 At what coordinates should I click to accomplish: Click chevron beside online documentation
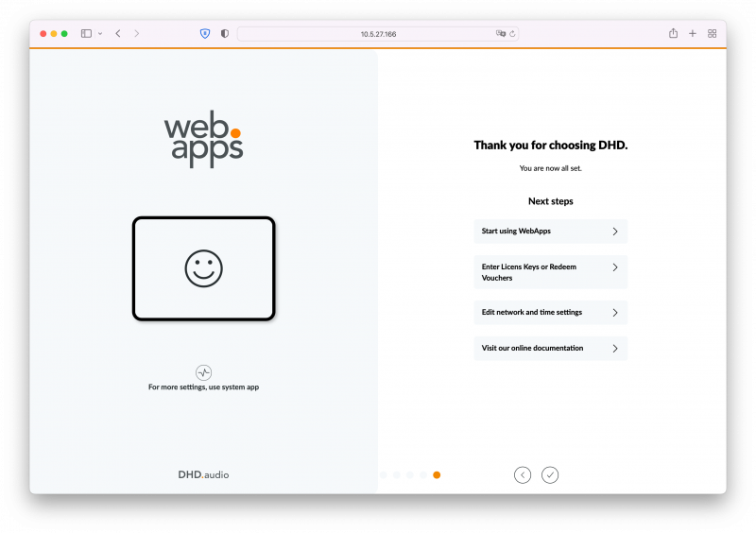pos(615,349)
